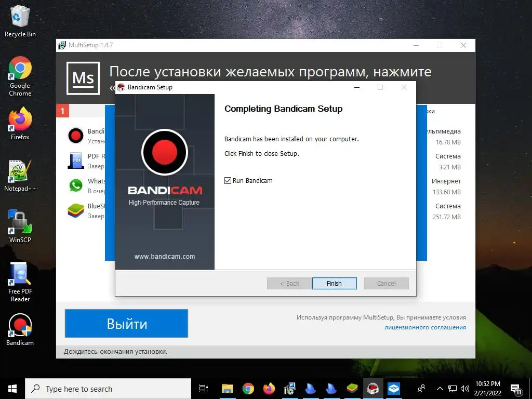Close the MultiSetup window
The width and height of the screenshot is (532, 399).
click(x=463, y=45)
